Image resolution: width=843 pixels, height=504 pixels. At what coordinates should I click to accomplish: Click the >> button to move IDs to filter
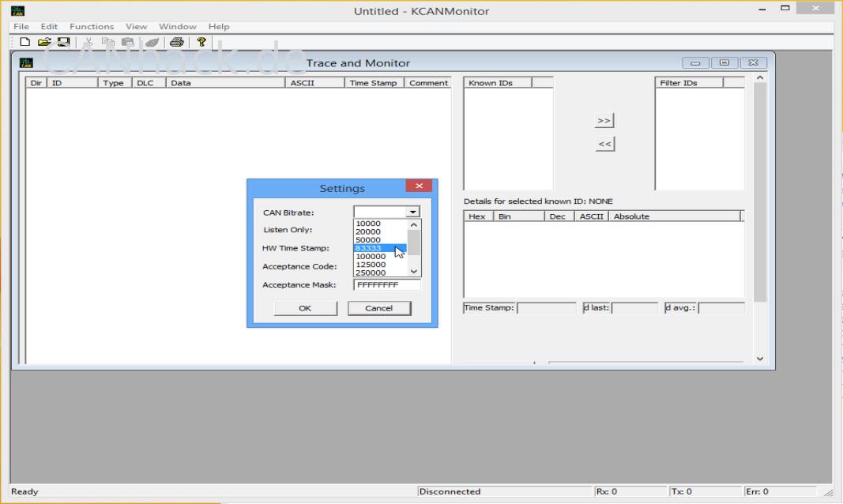coord(604,120)
